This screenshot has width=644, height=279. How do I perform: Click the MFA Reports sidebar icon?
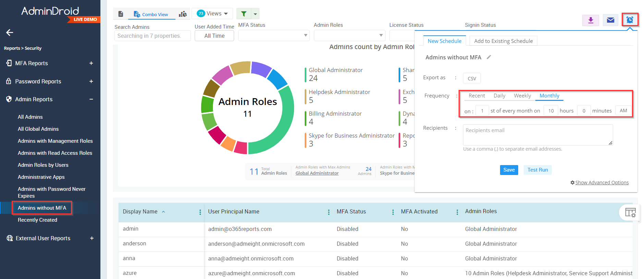9,63
